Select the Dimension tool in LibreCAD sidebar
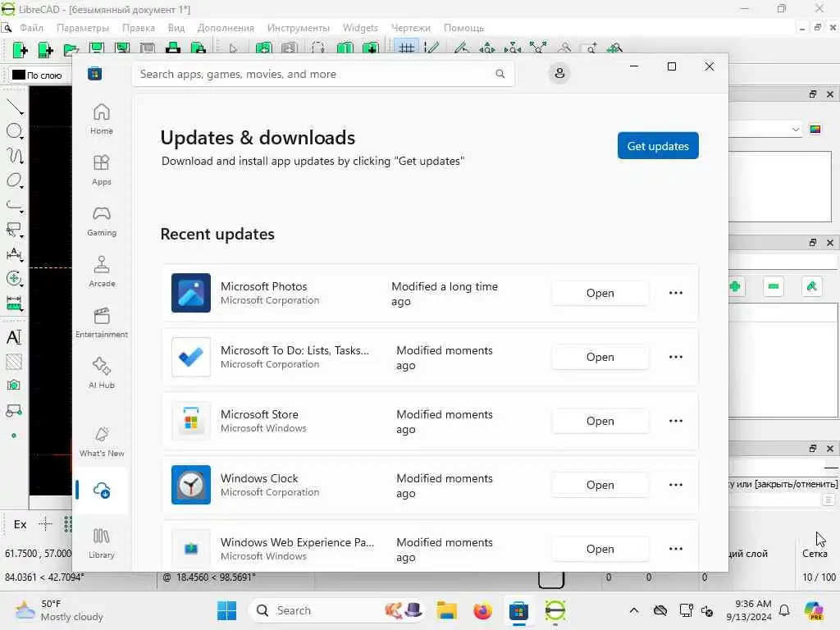This screenshot has width=840, height=630. pyautogui.click(x=15, y=254)
